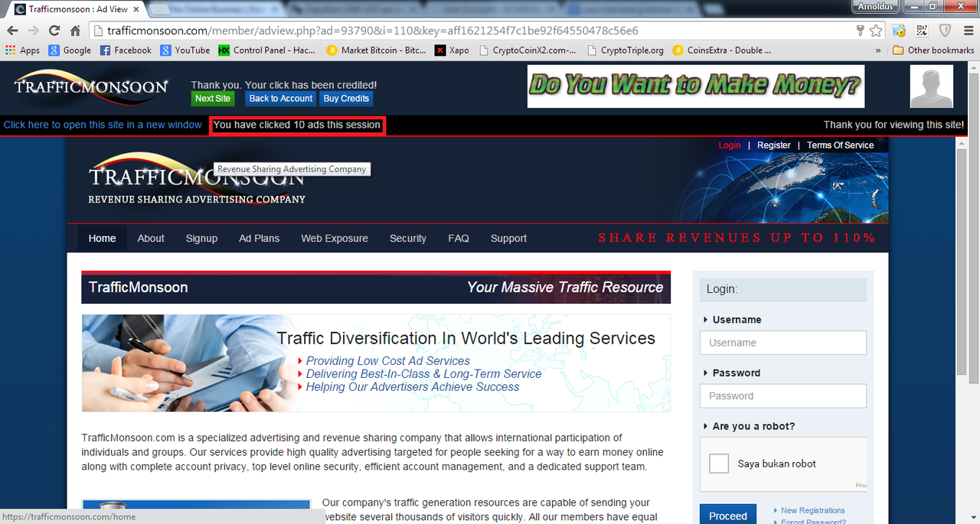Open the CoinsExtra - Double bookmark
This screenshot has height=524, width=980.
pyautogui.click(x=721, y=50)
